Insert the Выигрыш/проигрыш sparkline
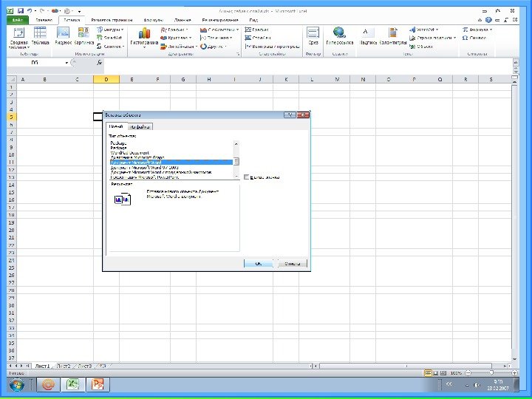 (273, 46)
